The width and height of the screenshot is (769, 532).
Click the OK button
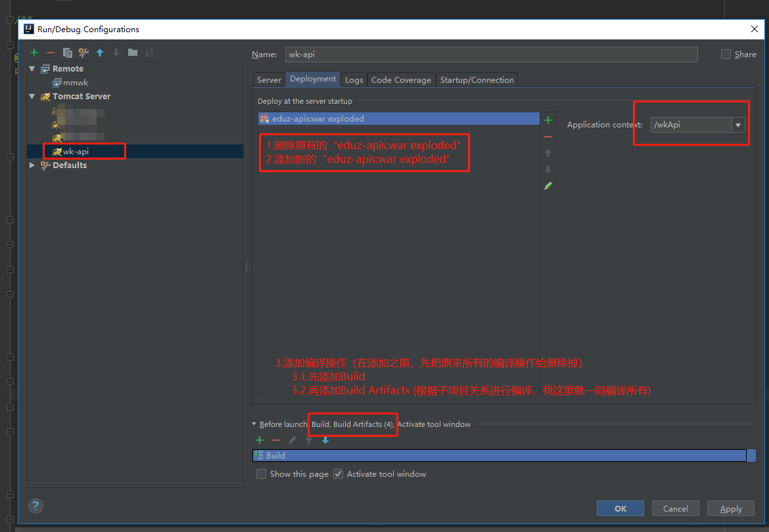point(620,508)
